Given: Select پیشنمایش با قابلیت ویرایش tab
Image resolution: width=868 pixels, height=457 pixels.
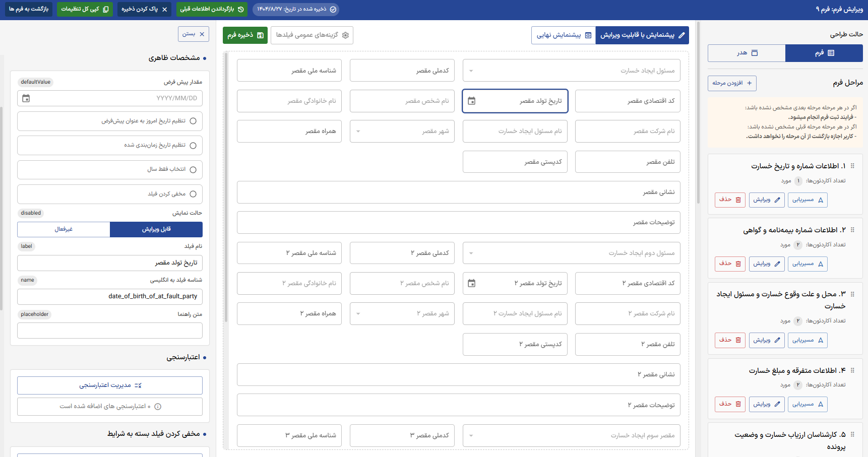Looking at the screenshot, I should pyautogui.click(x=642, y=35).
